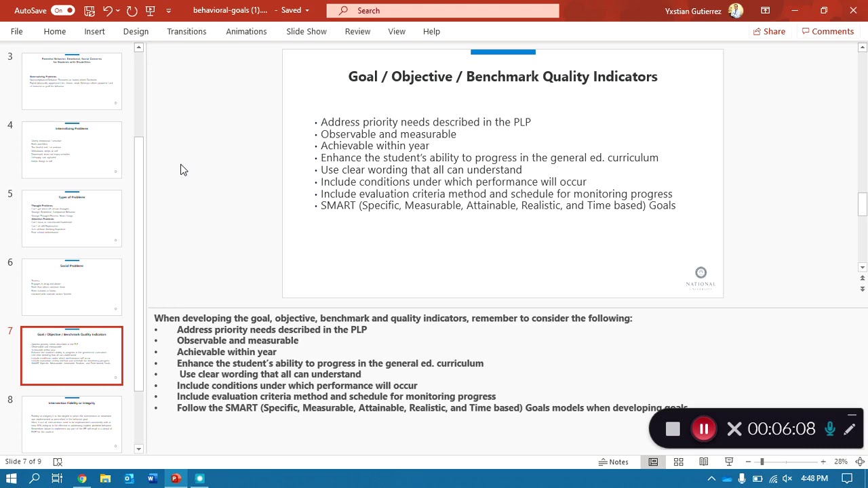Open the Help tab
This screenshot has height=488, width=868.
tap(431, 31)
